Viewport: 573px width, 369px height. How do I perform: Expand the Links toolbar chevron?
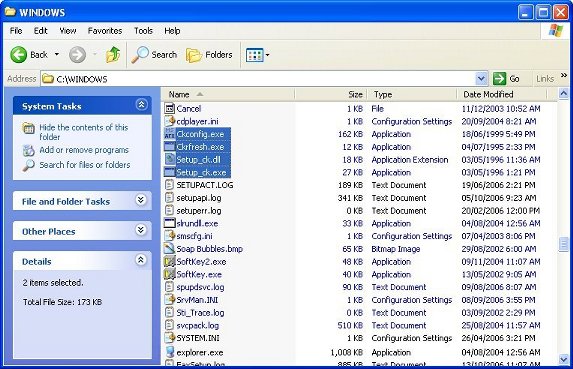coord(564,75)
